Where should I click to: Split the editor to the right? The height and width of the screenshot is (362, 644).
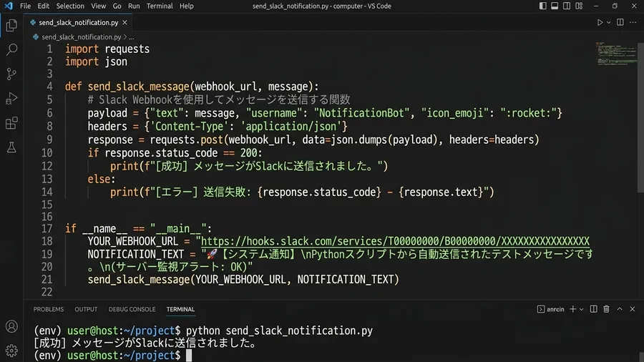tap(620, 23)
